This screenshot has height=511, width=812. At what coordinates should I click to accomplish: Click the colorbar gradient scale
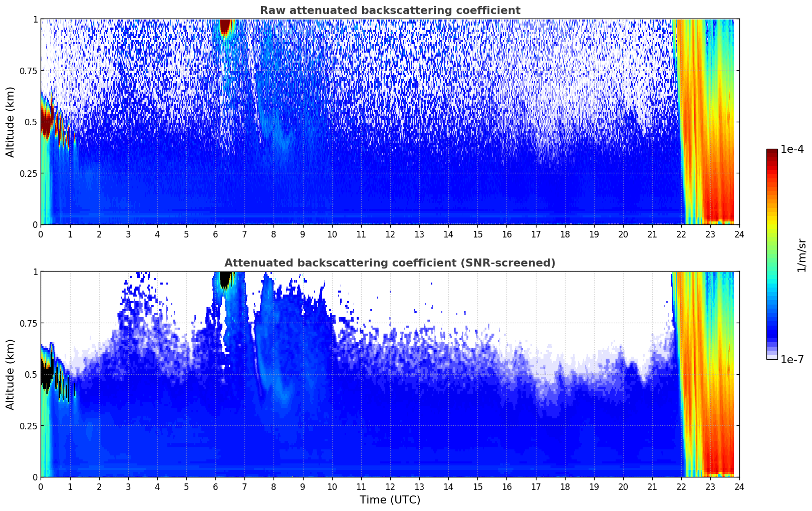pos(772,254)
